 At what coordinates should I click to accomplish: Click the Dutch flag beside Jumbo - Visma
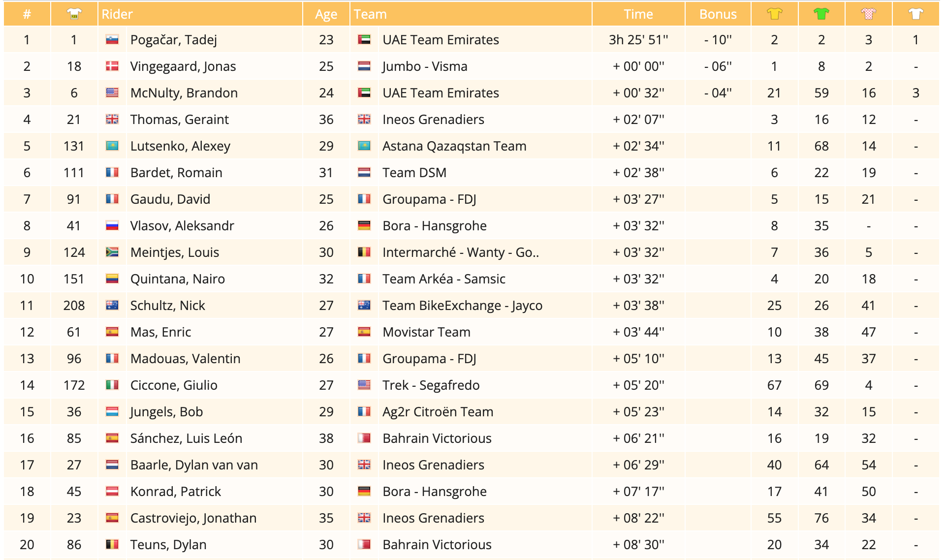364,66
